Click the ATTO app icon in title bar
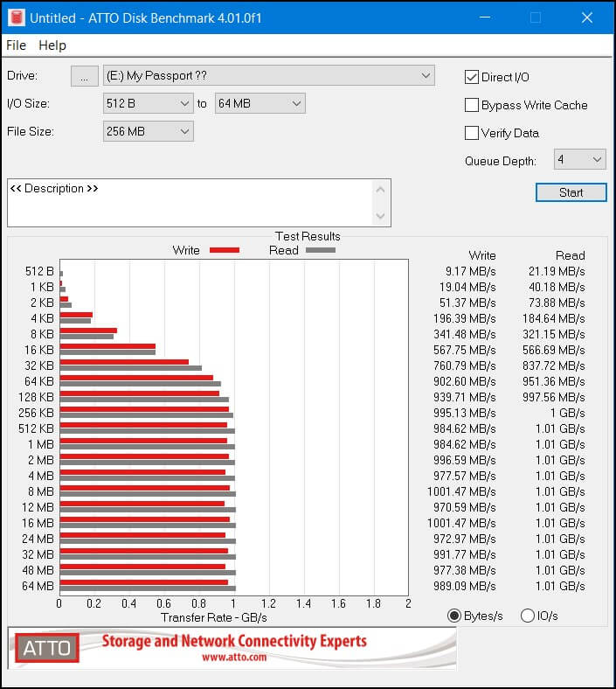 [x=17, y=17]
